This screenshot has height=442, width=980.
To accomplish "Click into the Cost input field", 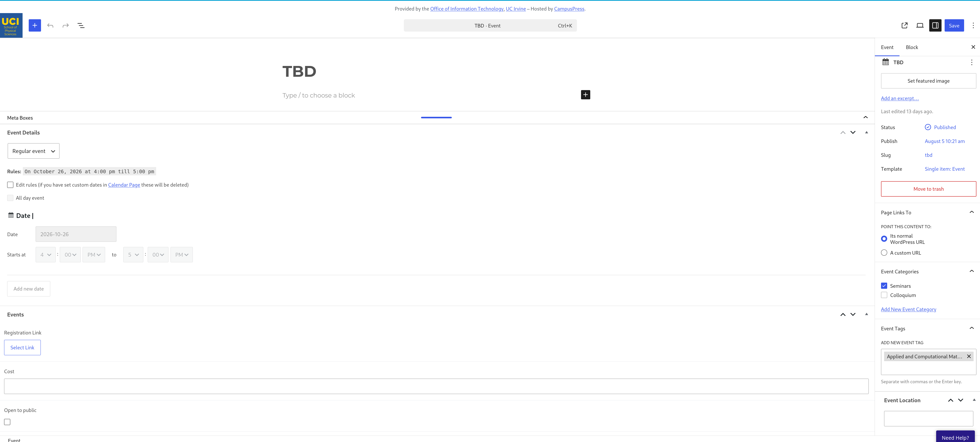I will click(436, 386).
